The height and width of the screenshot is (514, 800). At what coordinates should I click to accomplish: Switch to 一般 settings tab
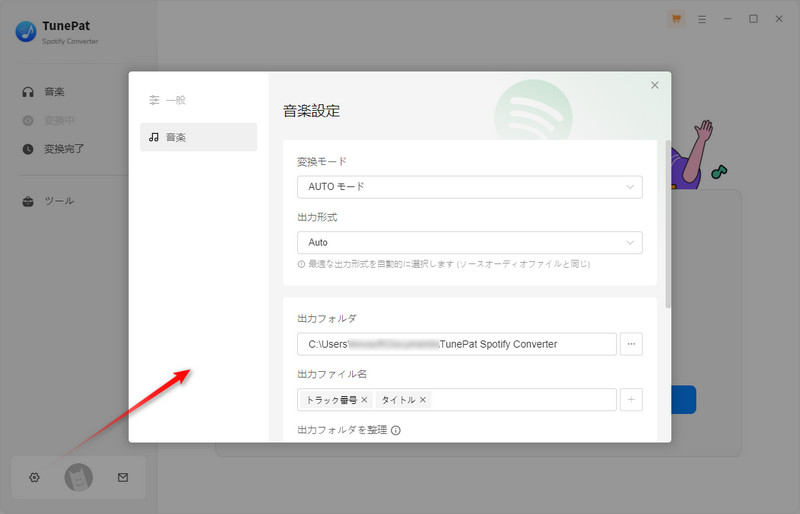point(198,100)
